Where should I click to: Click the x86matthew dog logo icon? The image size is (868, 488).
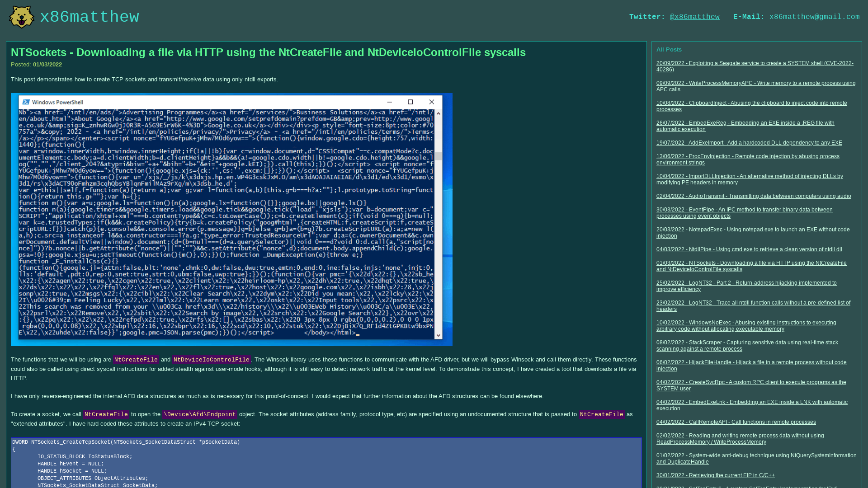point(21,17)
